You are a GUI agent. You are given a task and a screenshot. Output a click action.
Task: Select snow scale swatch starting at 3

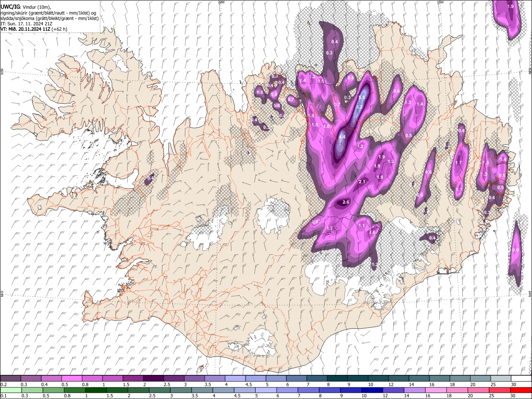(194, 379)
